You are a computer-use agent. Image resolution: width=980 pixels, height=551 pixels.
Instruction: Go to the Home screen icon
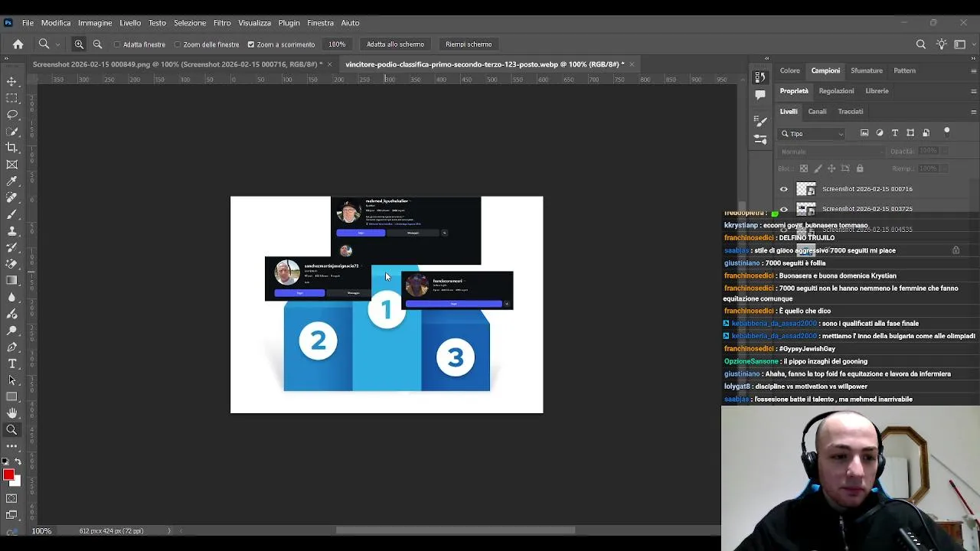click(18, 44)
